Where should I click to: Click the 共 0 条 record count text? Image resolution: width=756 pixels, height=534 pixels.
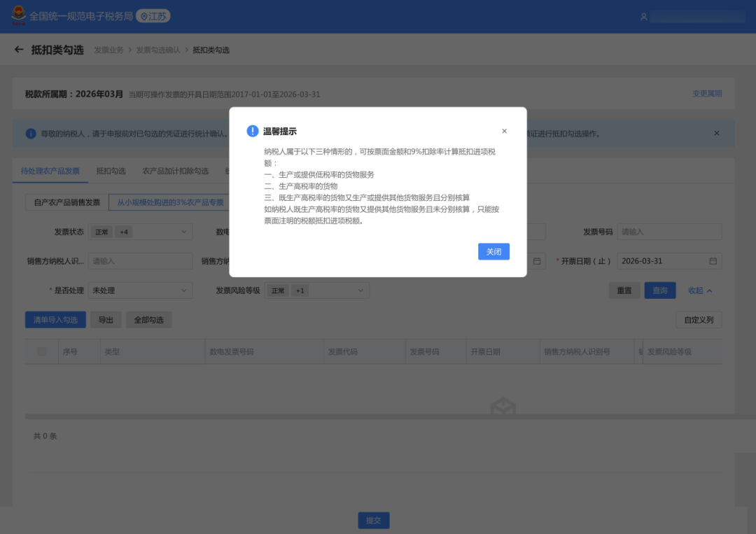tap(45, 436)
